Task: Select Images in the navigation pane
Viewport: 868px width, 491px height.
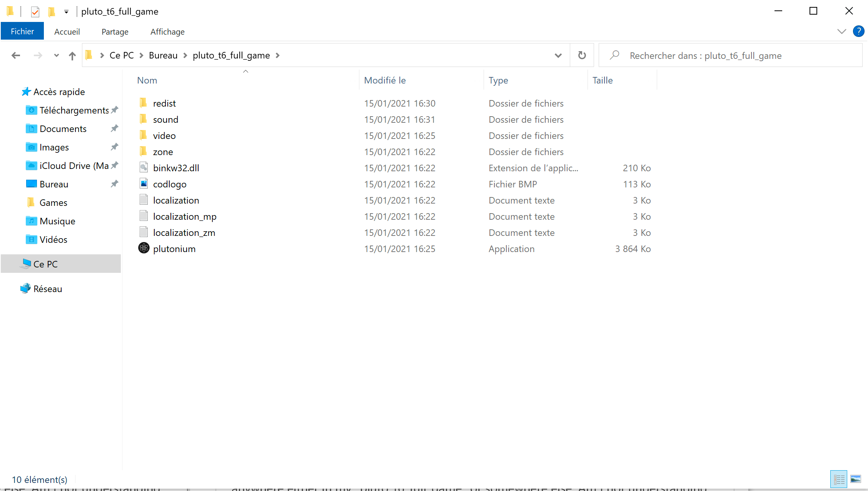Action: click(54, 147)
